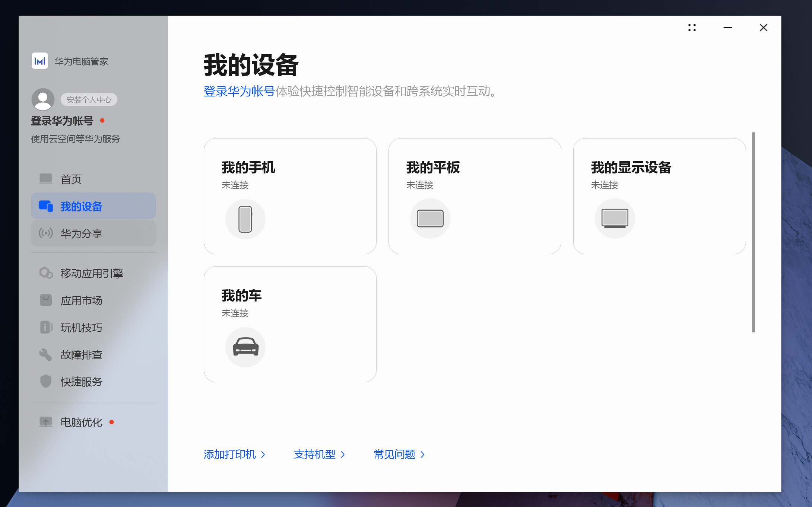Minimize the PC Manager window
Image resolution: width=812 pixels, height=507 pixels.
[728, 28]
